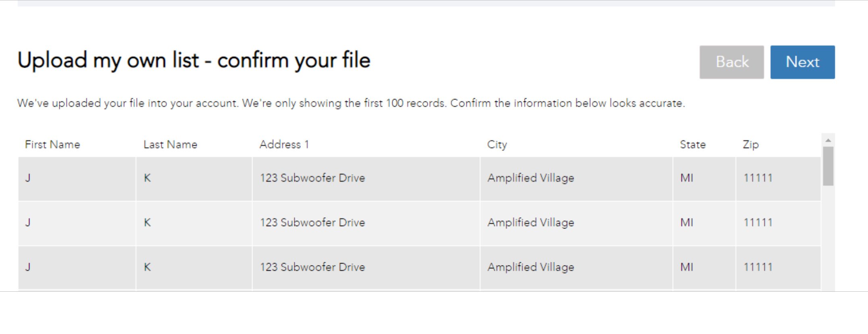
Task: Click the first row's first name J
Action: pos(28,178)
